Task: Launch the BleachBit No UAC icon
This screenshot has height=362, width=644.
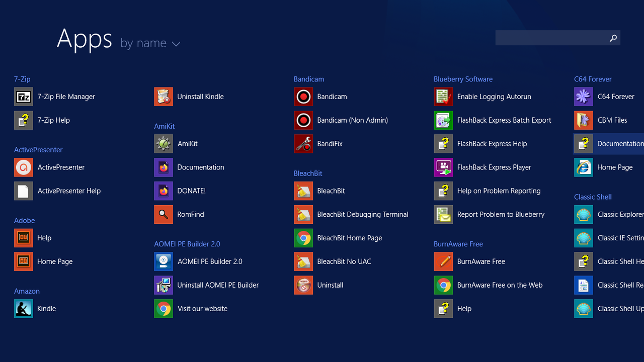Action: pyautogui.click(x=303, y=261)
